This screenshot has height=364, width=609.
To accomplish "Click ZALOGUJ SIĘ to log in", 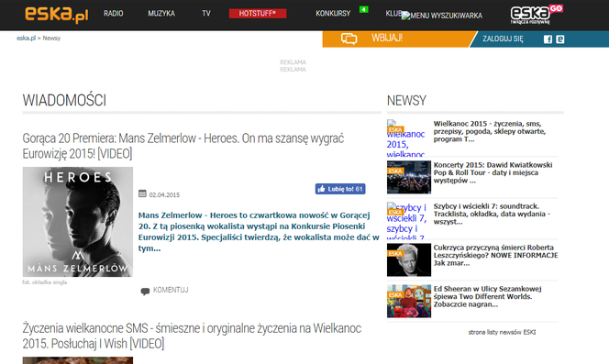I will tap(503, 39).
